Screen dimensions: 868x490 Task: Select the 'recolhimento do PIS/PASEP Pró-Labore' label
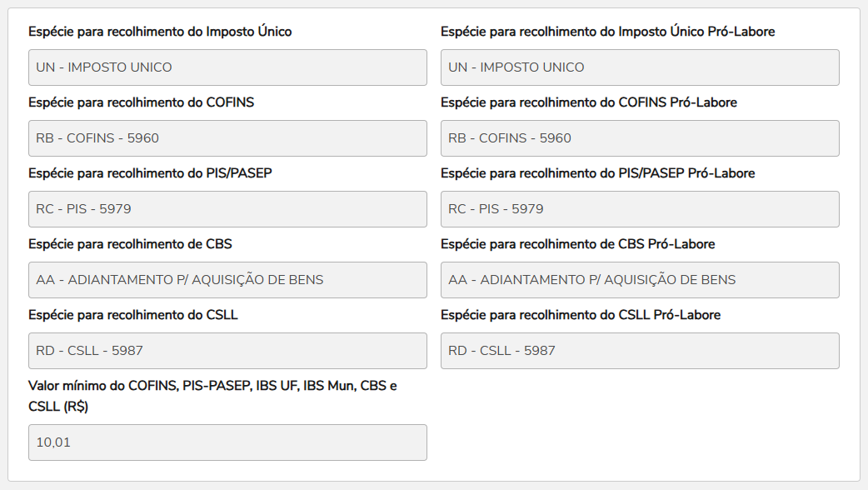(x=597, y=173)
